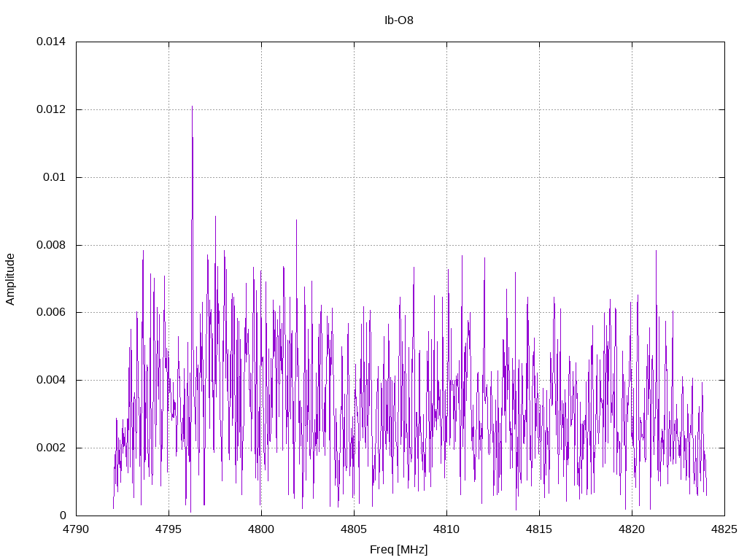The width and height of the screenshot is (747, 560).
Task: Click the 0.006 y-axis tick label
Action: [x=51, y=312]
